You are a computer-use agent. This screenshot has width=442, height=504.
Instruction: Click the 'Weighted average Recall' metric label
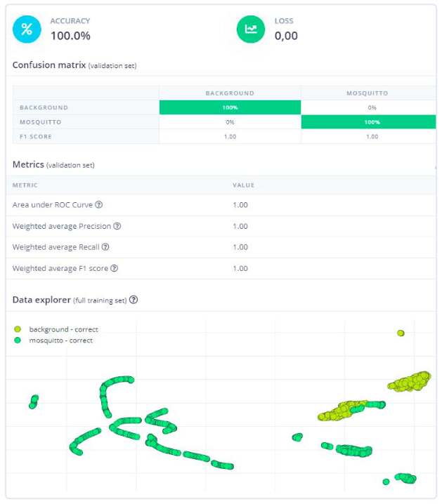(x=56, y=247)
